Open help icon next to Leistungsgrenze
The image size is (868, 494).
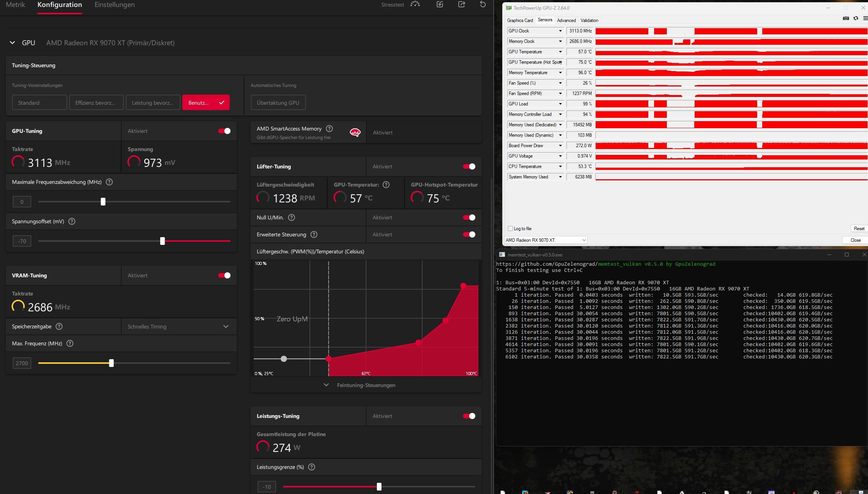(x=312, y=467)
